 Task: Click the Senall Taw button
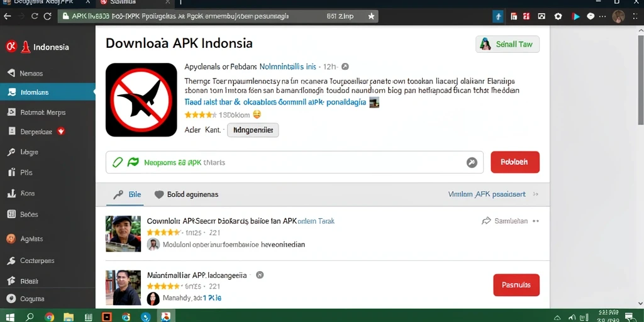(508, 45)
